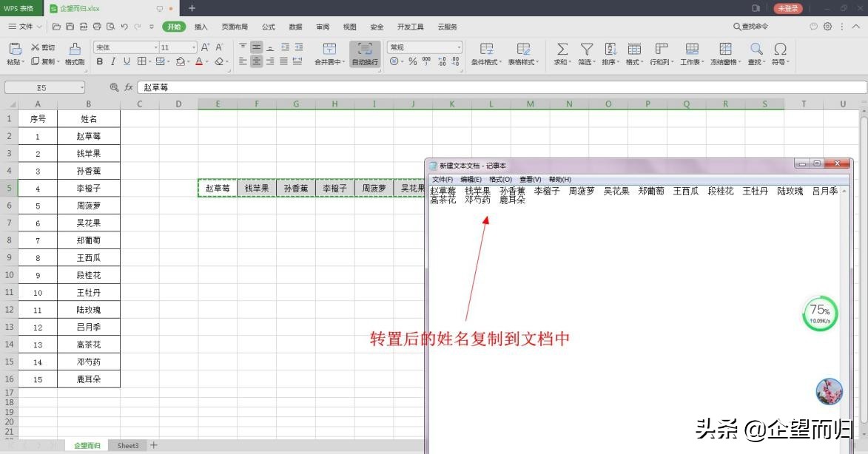Image resolution: width=868 pixels, height=454 pixels.
Task: Open the number format dropdown (常规)
Action: 459,47
